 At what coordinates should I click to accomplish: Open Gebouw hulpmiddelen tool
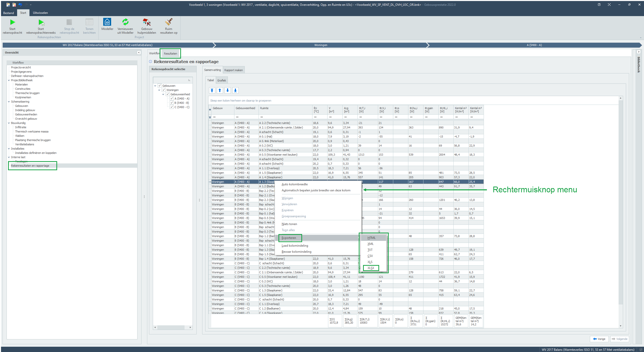[147, 22]
